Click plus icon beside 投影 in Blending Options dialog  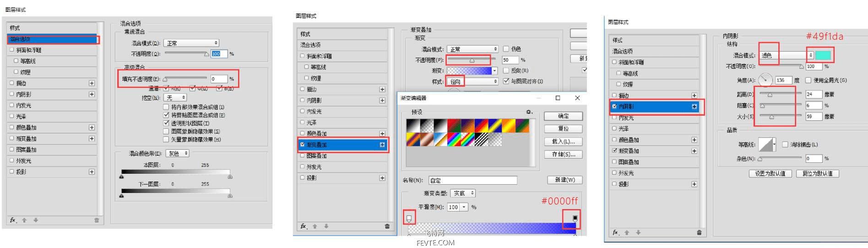click(x=92, y=172)
